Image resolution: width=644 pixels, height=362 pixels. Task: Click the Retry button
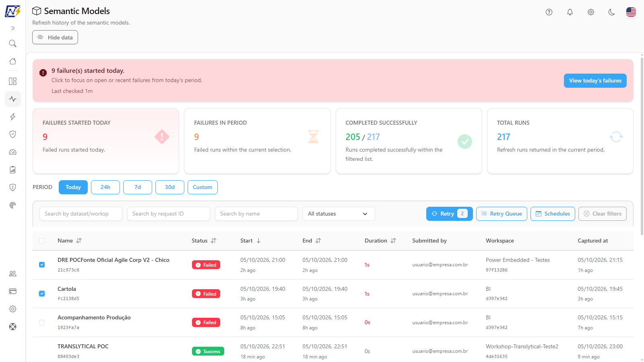[449, 214]
